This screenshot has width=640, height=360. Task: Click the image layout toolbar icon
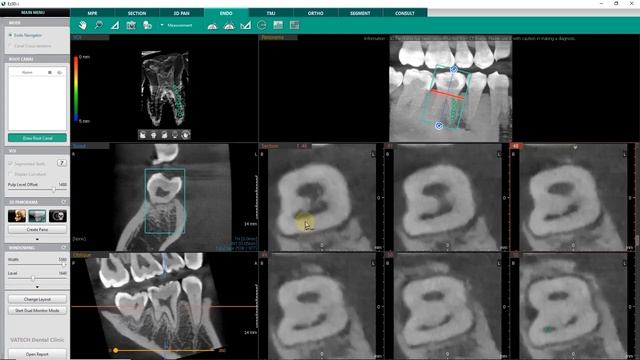coord(278,25)
